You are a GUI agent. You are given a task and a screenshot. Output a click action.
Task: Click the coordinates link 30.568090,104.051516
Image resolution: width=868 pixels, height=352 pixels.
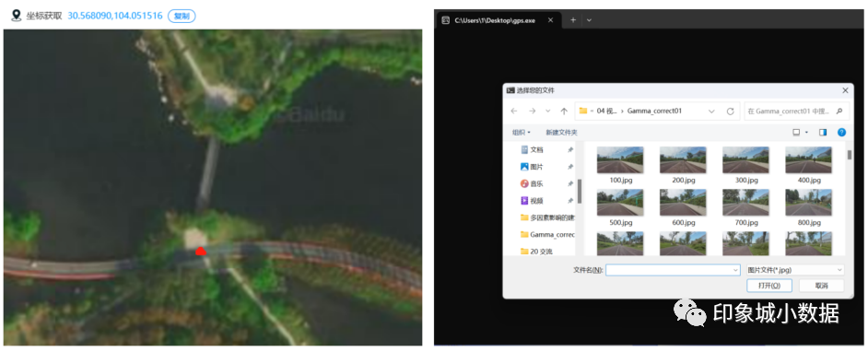115,16
